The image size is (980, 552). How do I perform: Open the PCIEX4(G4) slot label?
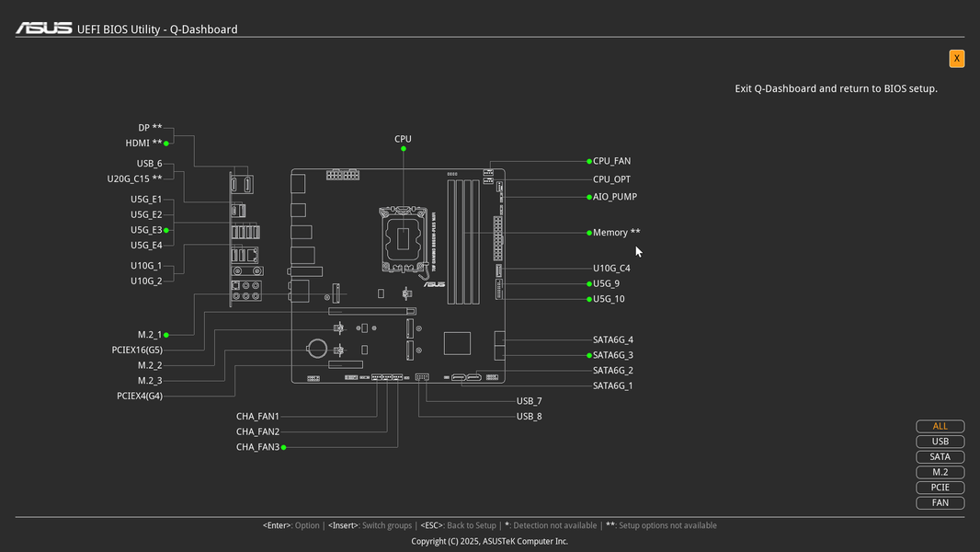[x=140, y=397]
